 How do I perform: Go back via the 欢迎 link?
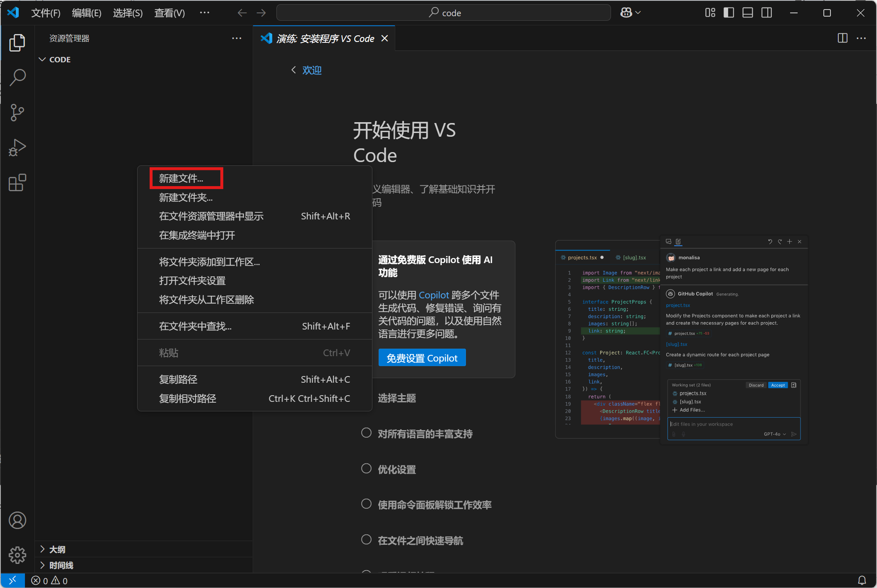311,70
